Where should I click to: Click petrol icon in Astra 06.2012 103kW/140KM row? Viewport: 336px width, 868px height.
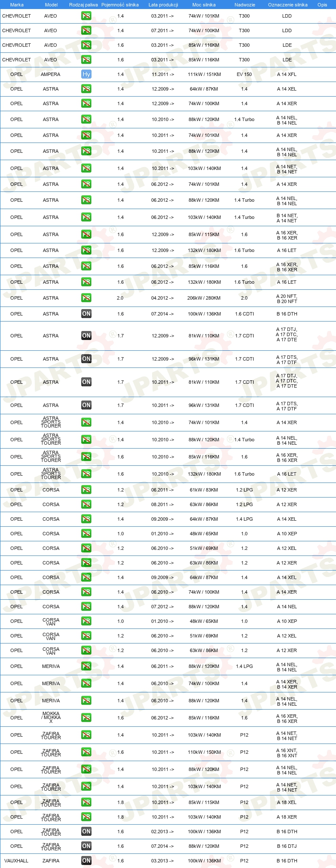click(x=86, y=217)
